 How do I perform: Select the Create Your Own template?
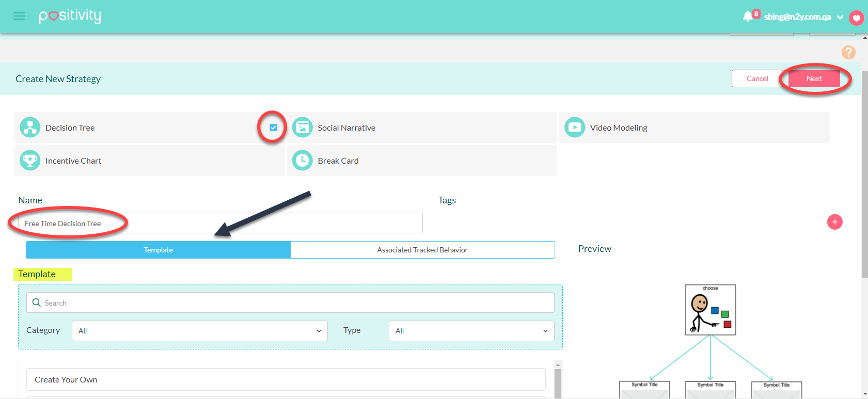pyautogui.click(x=286, y=379)
